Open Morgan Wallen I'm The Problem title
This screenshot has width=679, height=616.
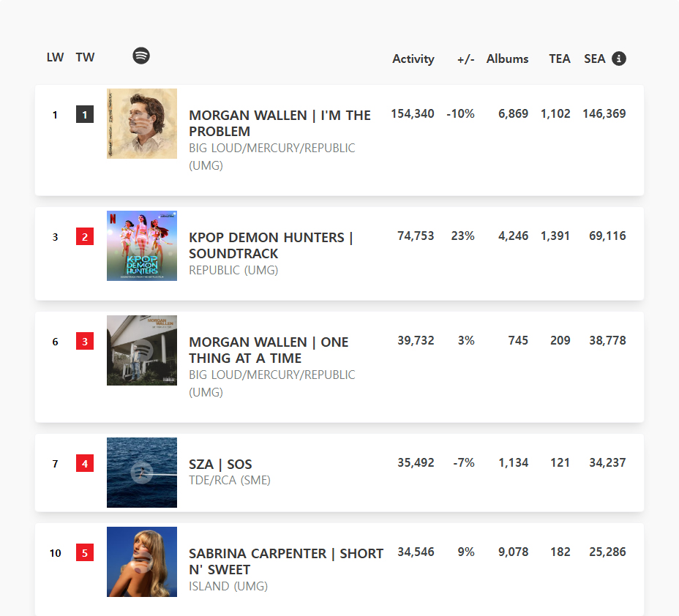click(x=280, y=123)
